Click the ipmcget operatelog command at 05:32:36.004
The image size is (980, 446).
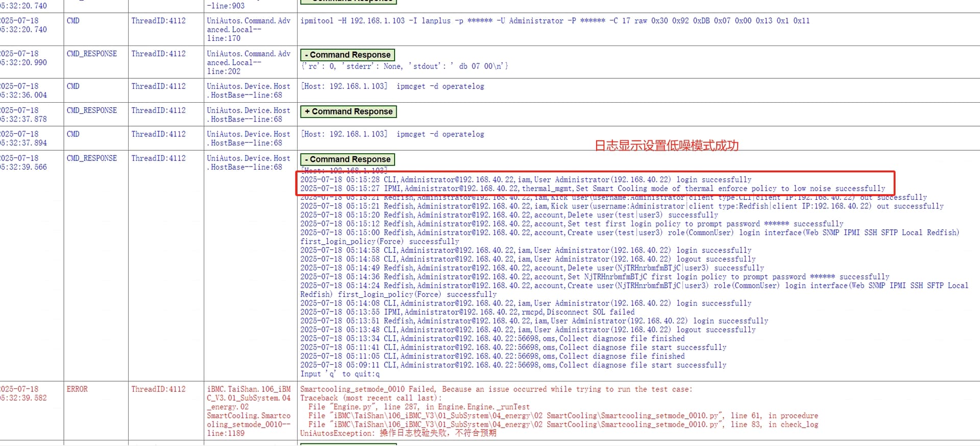(x=392, y=86)
